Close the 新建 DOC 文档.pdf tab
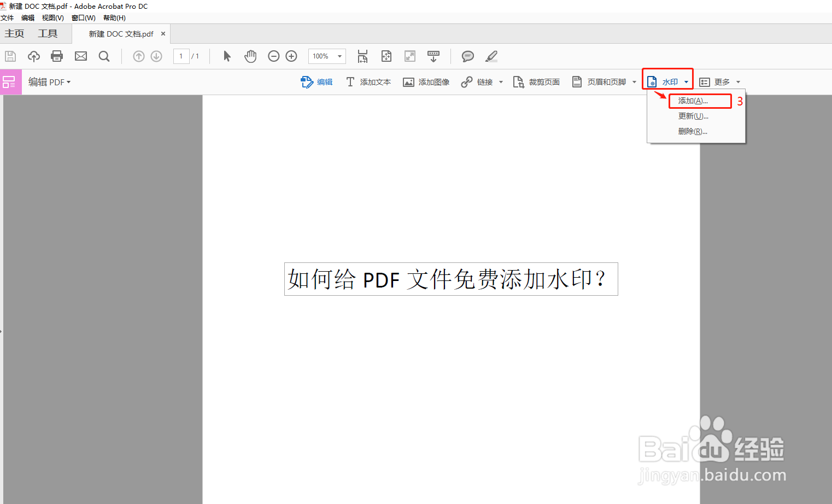Image resolution: width=832 pixels, height=504 pixels. click(163, 34)
